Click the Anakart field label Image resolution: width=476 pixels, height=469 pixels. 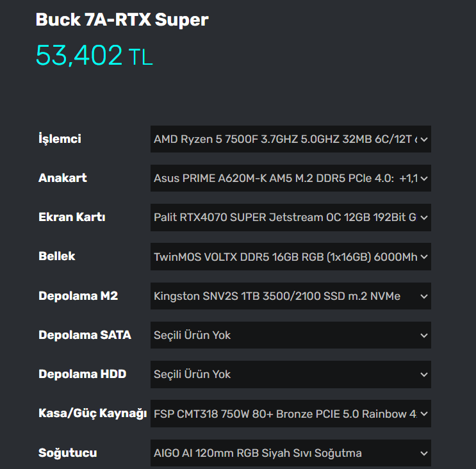coord(63,178)
